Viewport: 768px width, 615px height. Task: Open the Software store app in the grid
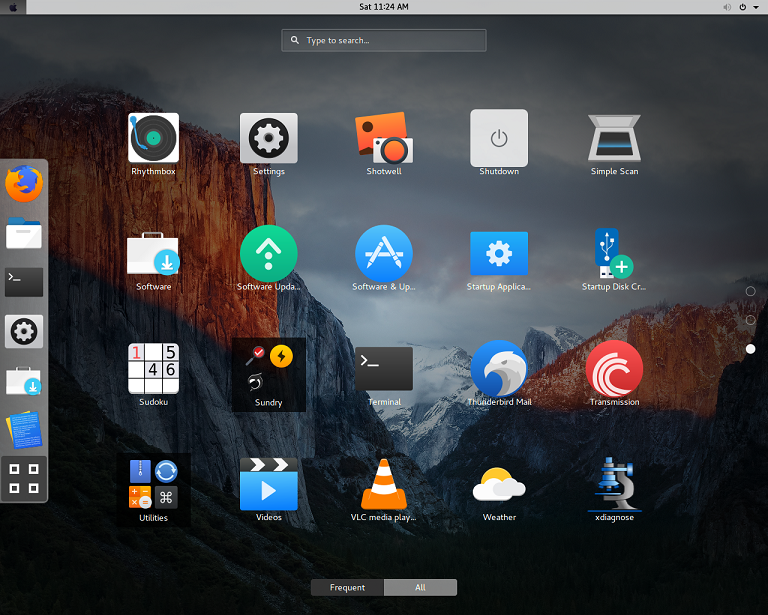pyautogui.click(x=153, y=254)
